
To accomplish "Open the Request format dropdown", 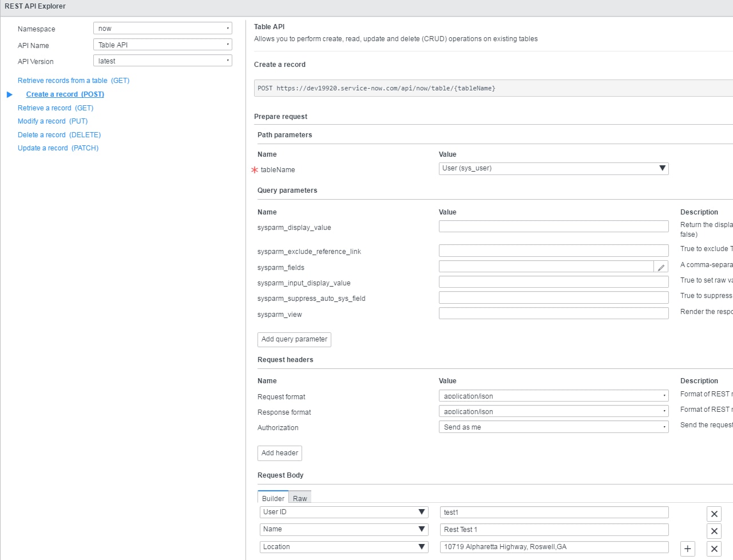I will click(x=553, y=396).
